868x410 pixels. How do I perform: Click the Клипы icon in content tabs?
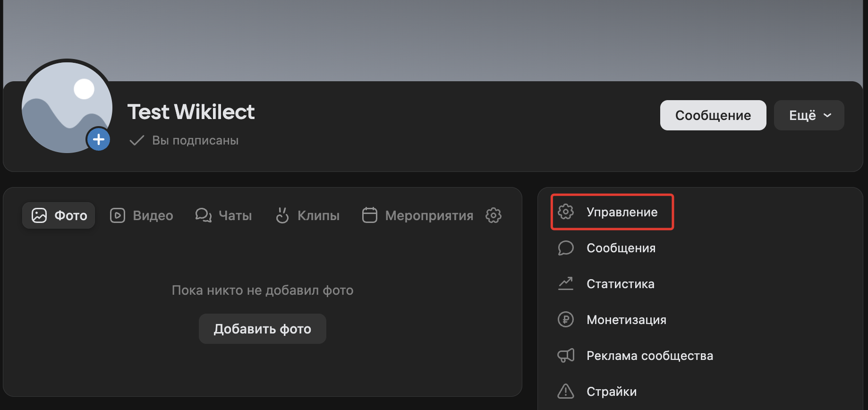coord(282,215)
